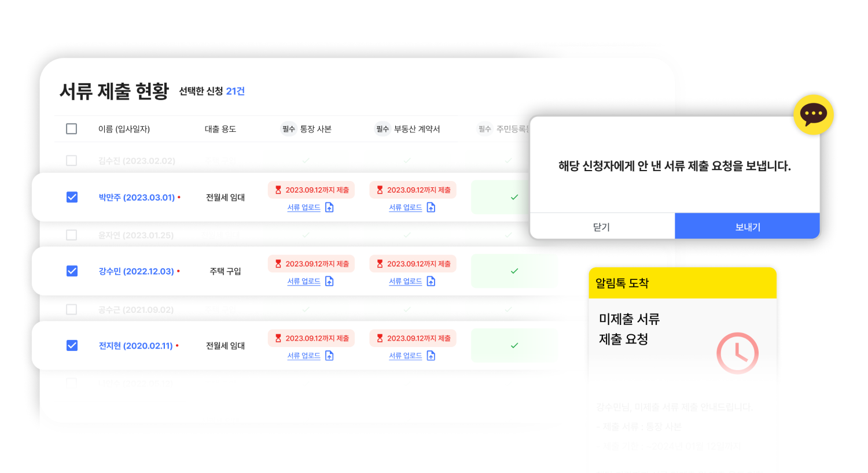Check the faded 윤자연 row checkbox
The width and height of the screenshot is (868, 473).
pyautogui.click(x=72, y=235)
